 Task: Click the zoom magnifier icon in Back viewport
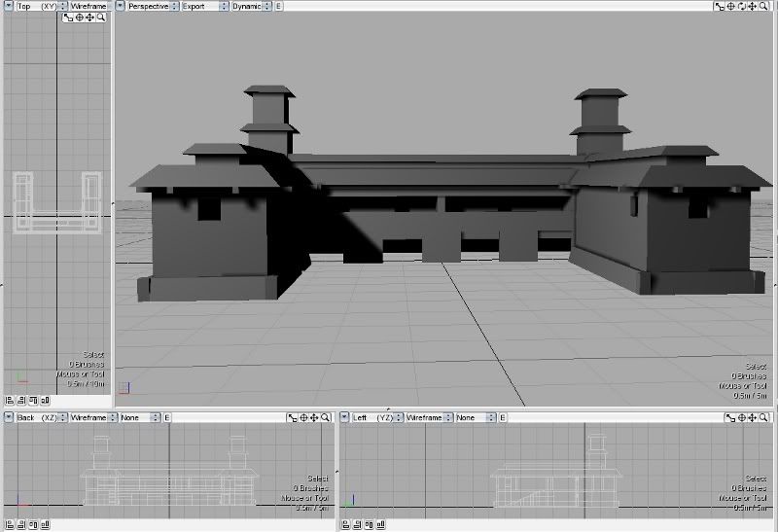[x=327, y=417]
